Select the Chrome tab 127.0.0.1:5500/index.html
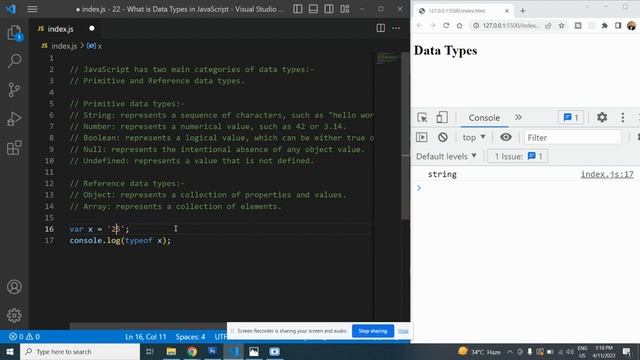This screenshot has width=640, height=360. (x=463, y=11)
